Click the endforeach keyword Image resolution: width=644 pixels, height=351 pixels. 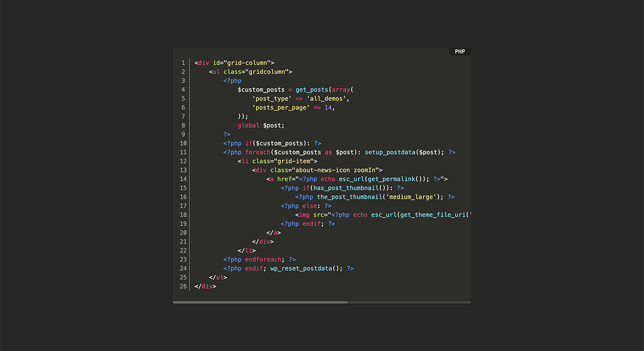pos(265,260)
